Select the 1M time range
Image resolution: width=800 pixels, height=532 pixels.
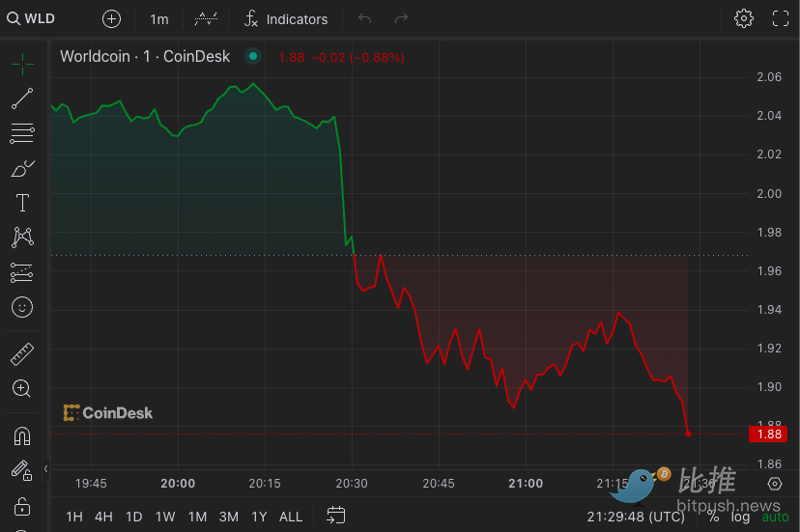click(x=197, y=517)
